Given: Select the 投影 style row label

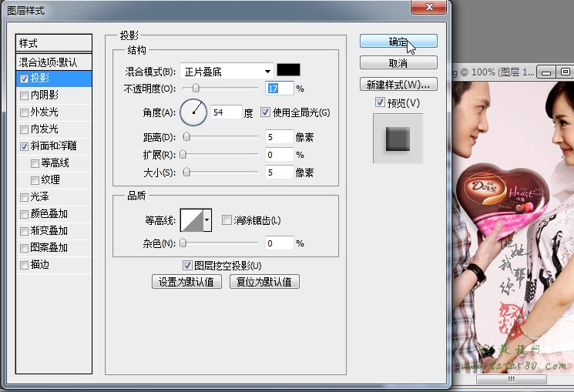Looking at the screenshot, I should pyautogui.click(x=40, y=79).
